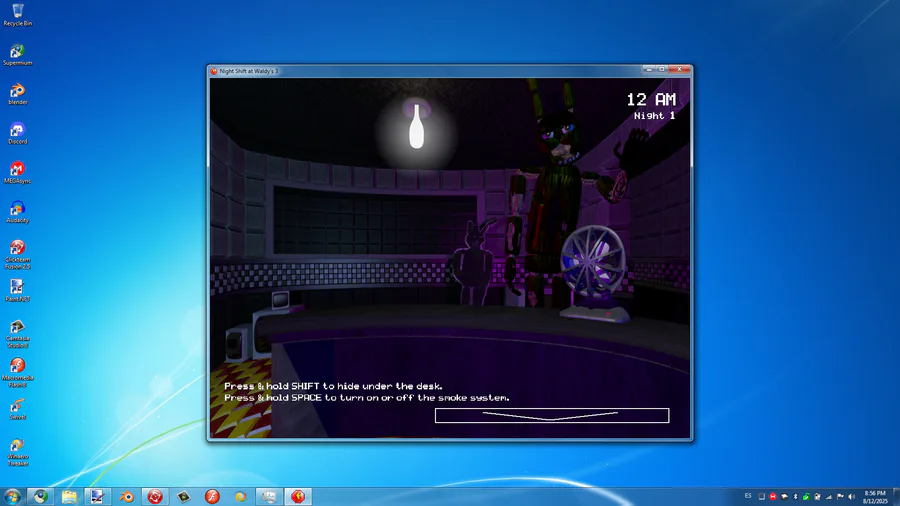Open the Swivel desktop shortcut
Screen dimensions: 900x506
pos(18,409)
